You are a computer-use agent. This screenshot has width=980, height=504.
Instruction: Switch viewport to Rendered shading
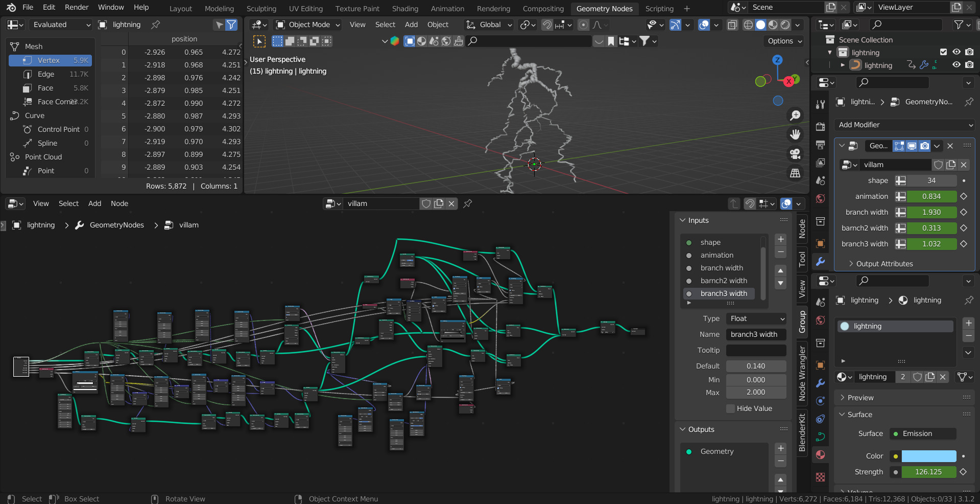[x=785, y=25]
